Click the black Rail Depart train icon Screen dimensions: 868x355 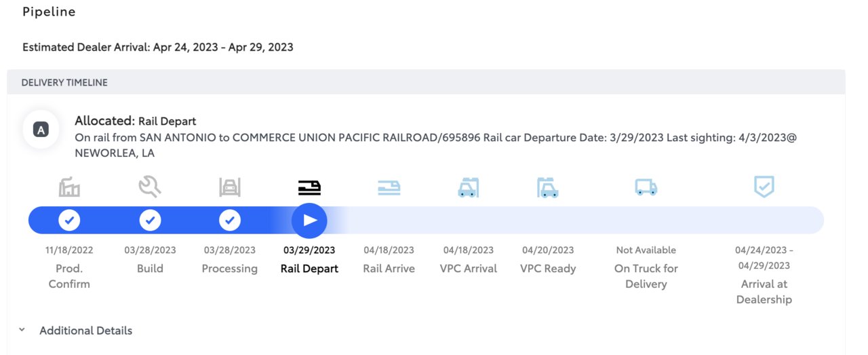[x=309, y=188]
